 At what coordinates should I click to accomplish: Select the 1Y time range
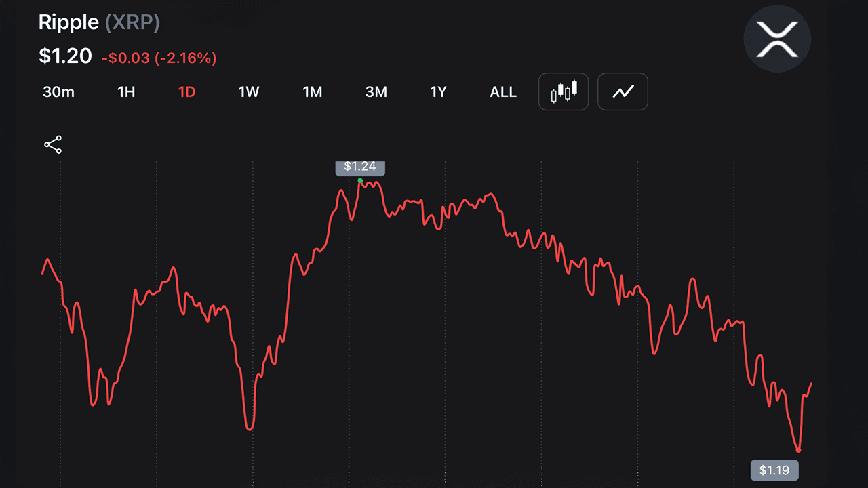click(439, 92)
